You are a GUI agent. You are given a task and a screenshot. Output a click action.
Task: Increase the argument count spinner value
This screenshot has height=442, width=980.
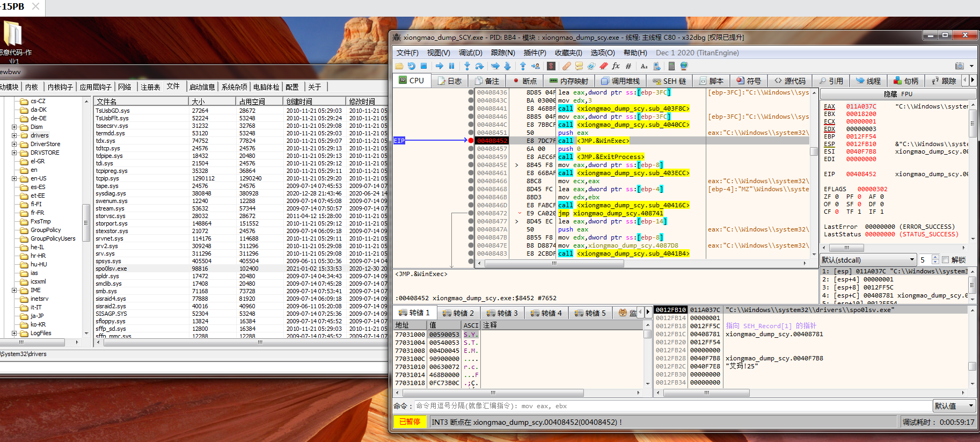(x=935, y=258)
